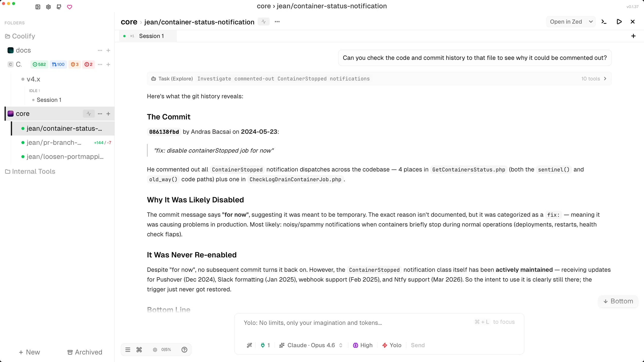Toggle Yolo mode in the composer

click(391, 345)
